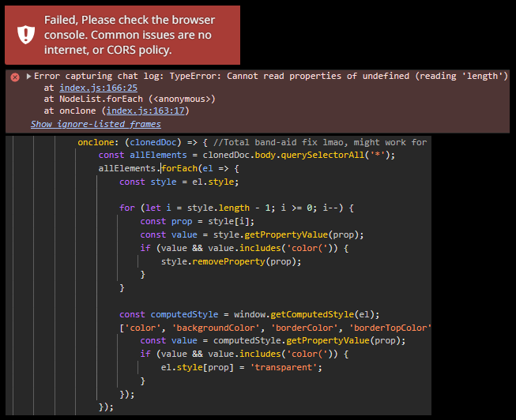Click the 'const computedStyle = window.getComputedStyle' line
The width and height of the screenshot is (516, 420).
250,314
